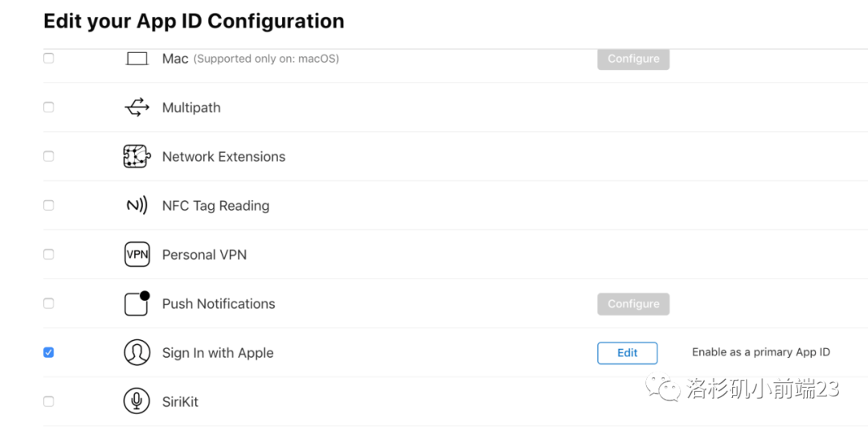The width and height of the screenshot is (868, 427).
Task: Click the Mac capability icon
Action: (137, 60)
